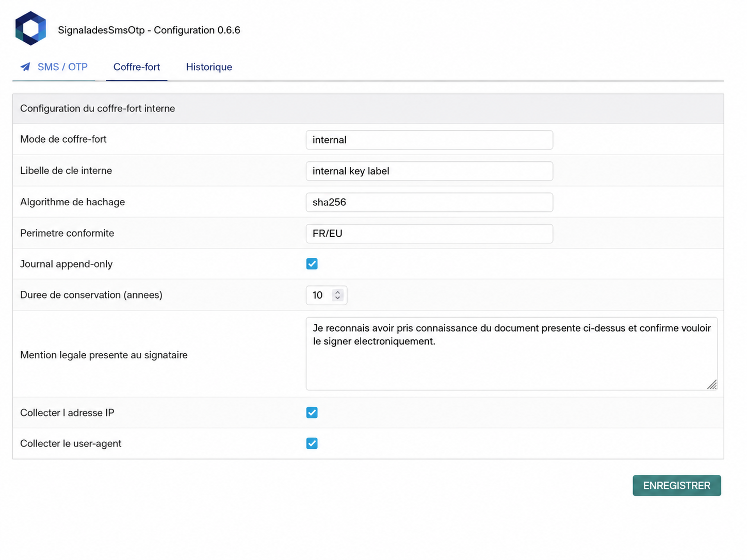The image size is (747, 560).
Task: Switch to the SMS / OTP tab
Action: point(54,67)
